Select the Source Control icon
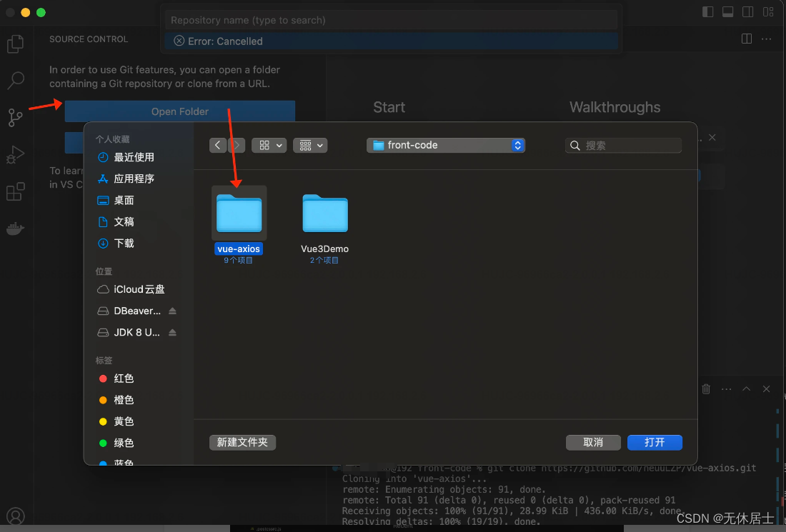The image size is (786, 532). pyautogui.click(x=15, y=118)
